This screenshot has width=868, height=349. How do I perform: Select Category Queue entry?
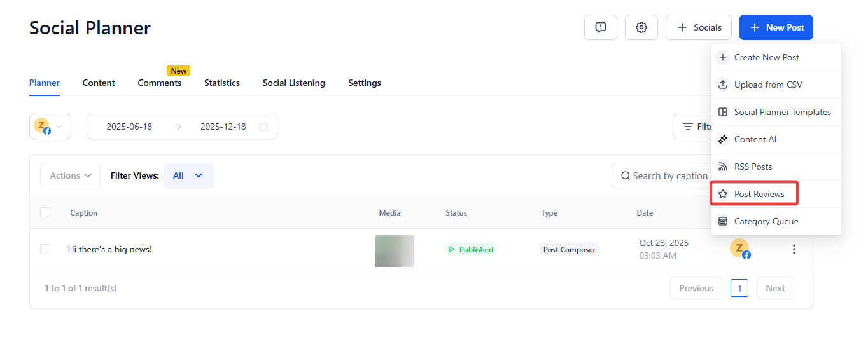766,221
